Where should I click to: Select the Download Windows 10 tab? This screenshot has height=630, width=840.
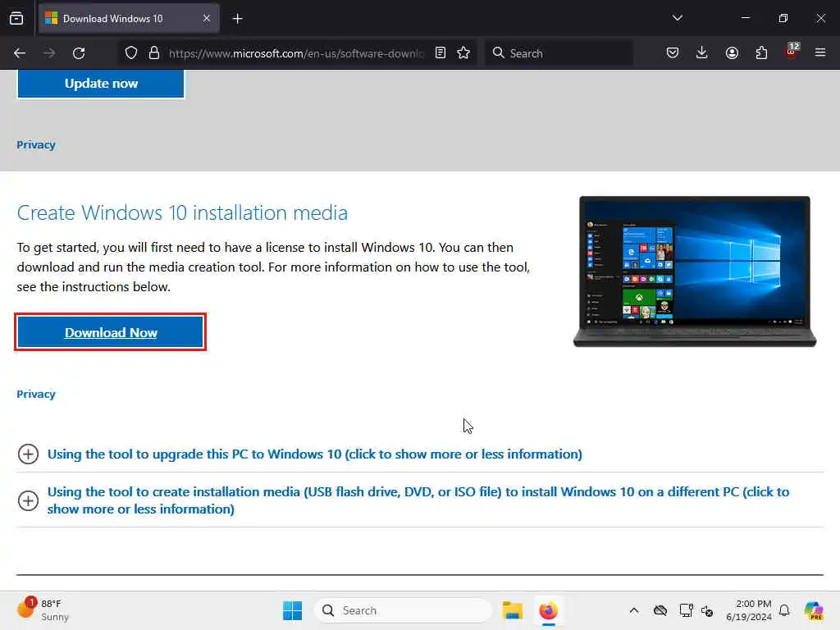[129, 18]
